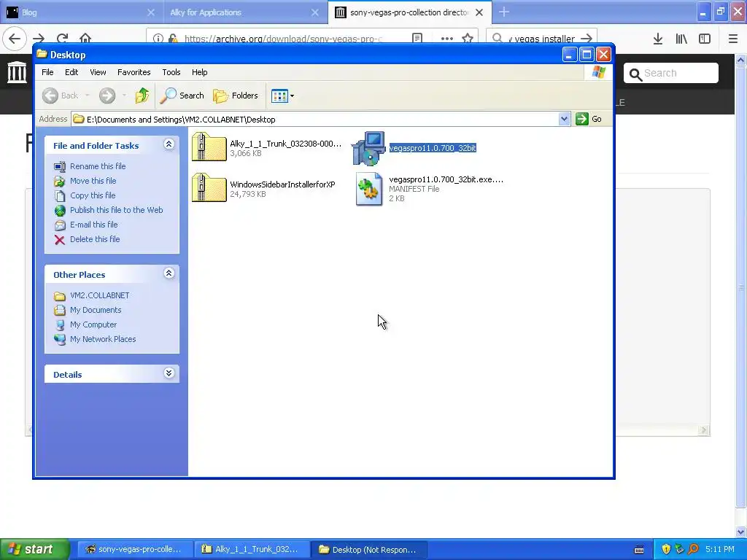747x560 pixels.
Task: Click the browser Back arrow button
Action: pos(15,38)
